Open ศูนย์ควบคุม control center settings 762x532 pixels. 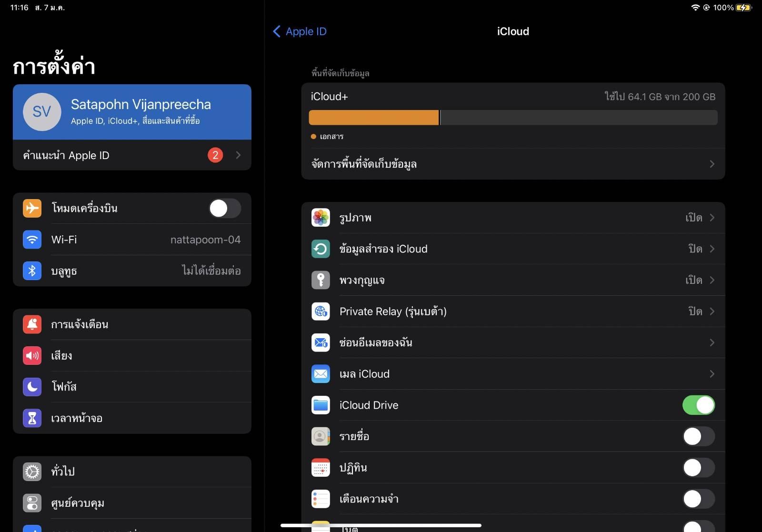[x=132, y=503]
